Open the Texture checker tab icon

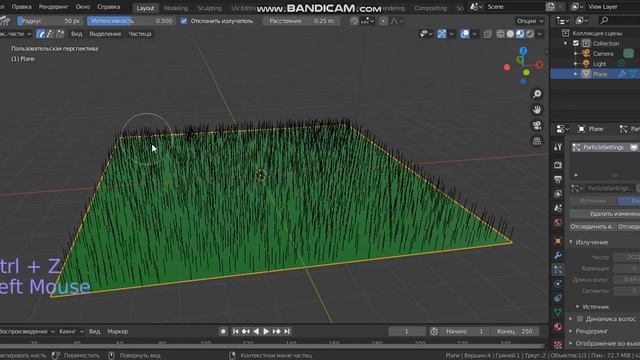tap(558, 345)
